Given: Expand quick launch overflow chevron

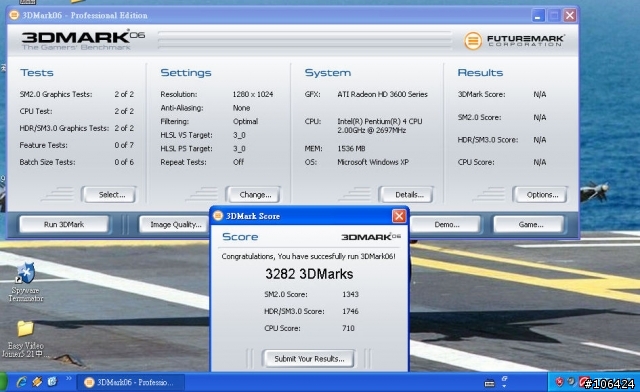Looking at the screenshot, I should point(69,379).
